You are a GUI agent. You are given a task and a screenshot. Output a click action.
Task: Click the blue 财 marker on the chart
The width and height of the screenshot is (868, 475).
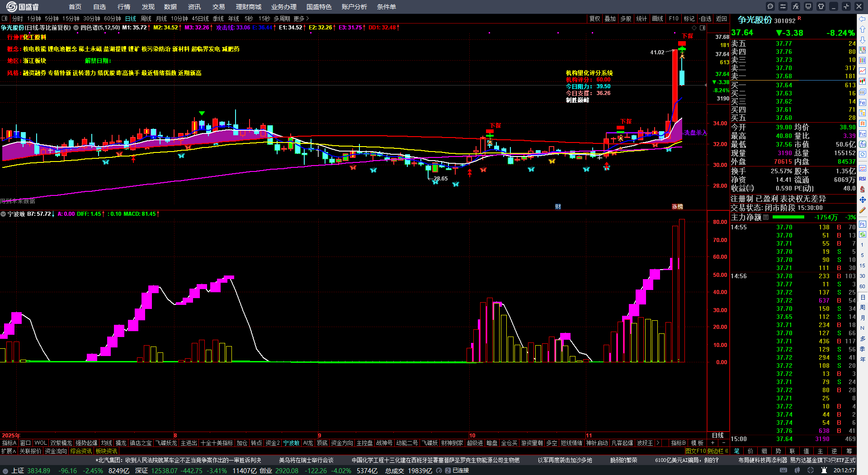pos(558,207)
